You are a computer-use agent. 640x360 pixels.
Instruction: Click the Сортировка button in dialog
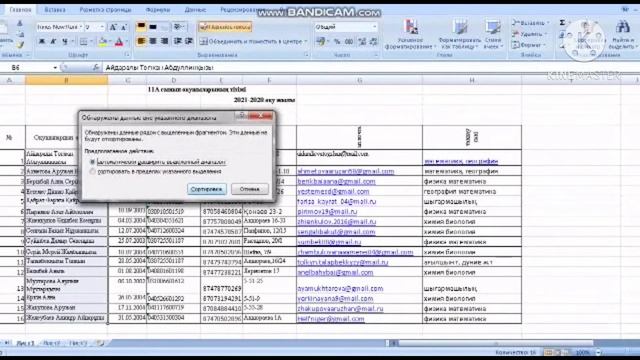pyautogui.click(x=207, y=189)
